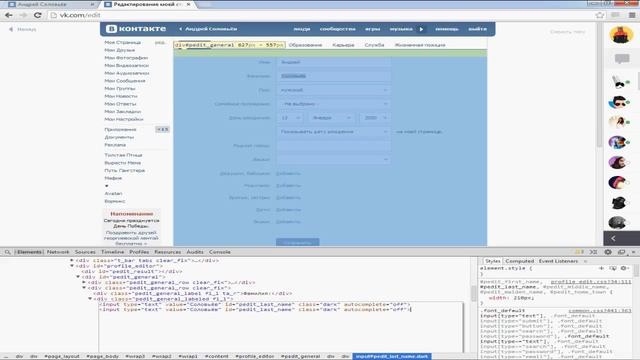The image size is (640, 360).
Task: Switch to Elements panel tab
Action: (29, 252)
